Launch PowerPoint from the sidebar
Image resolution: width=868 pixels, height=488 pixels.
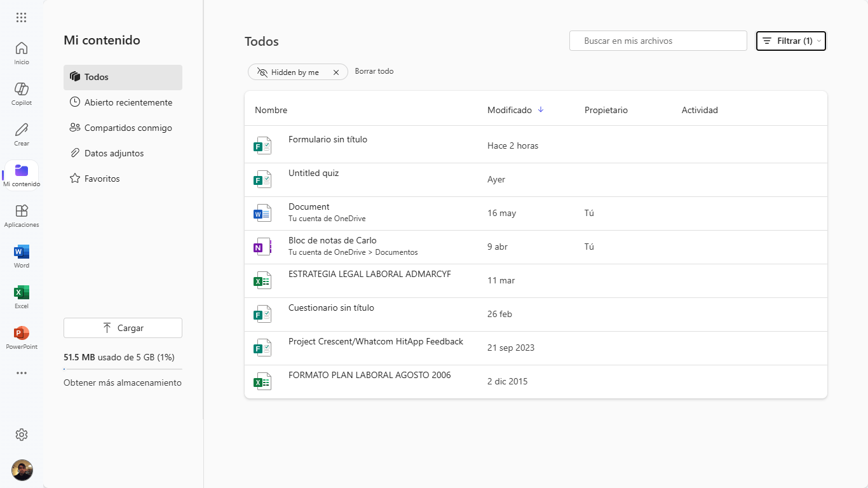click(22, 333)
